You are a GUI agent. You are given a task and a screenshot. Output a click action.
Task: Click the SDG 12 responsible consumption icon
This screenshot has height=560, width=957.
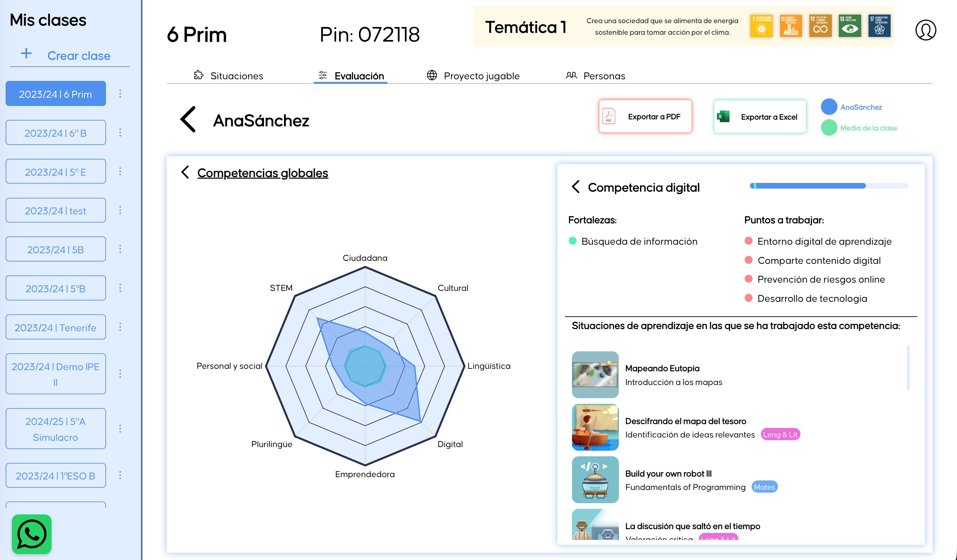click(820, 26)
